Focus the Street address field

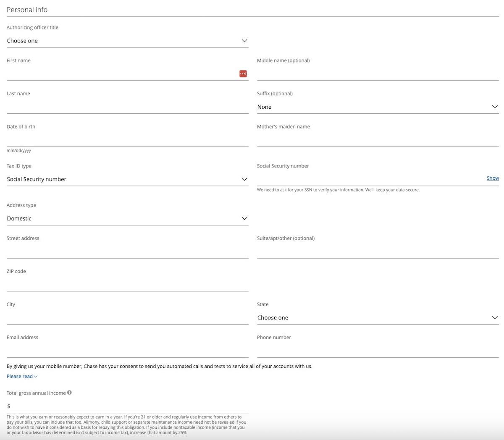click(x=127, y=252)
